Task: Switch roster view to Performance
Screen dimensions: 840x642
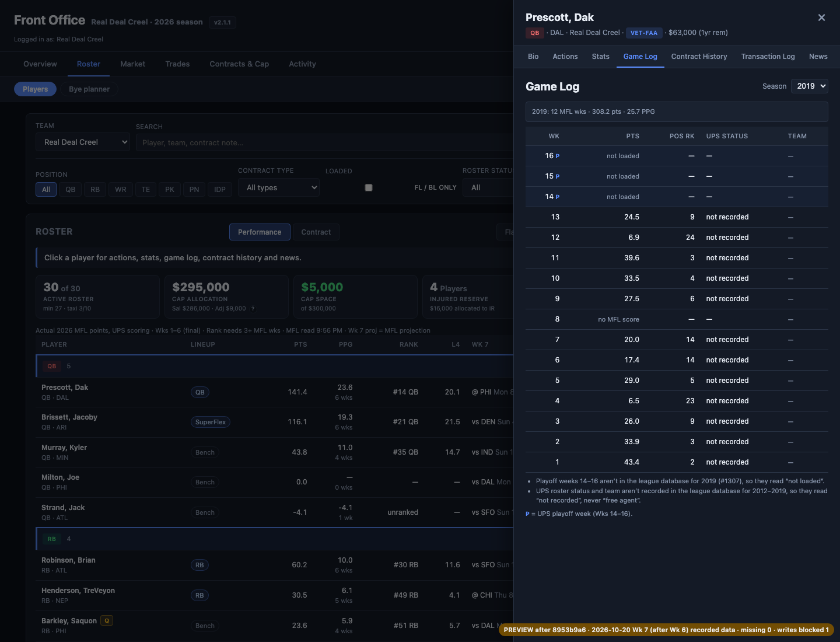Action: click(x=260, y=232)
